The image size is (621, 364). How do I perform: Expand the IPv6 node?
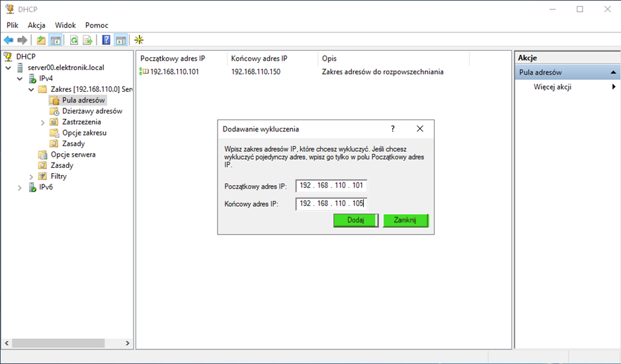(20, 188)
